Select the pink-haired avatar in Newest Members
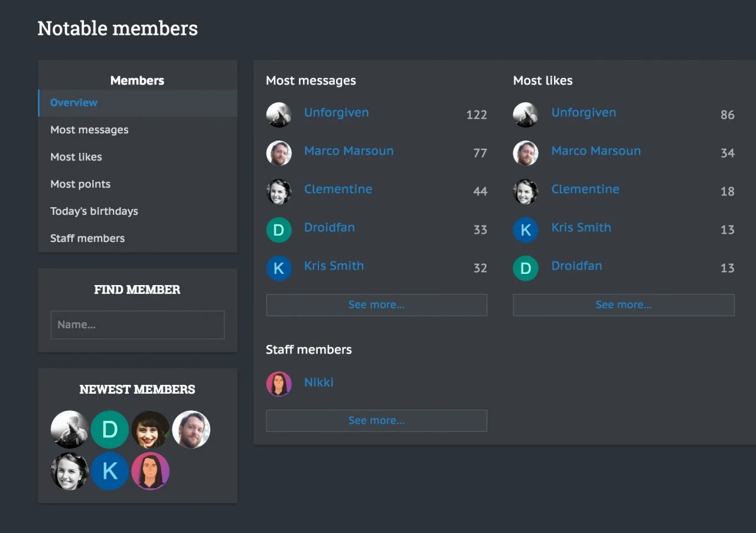This screenshot has width=756, height=533. pos(151,471)
